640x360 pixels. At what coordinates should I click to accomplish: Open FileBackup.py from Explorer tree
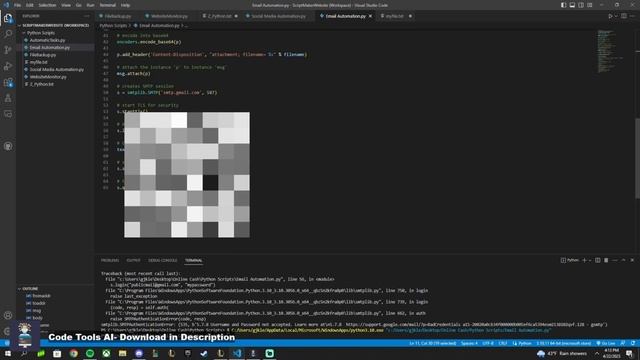pyautogui.click(x=42, y=55)
